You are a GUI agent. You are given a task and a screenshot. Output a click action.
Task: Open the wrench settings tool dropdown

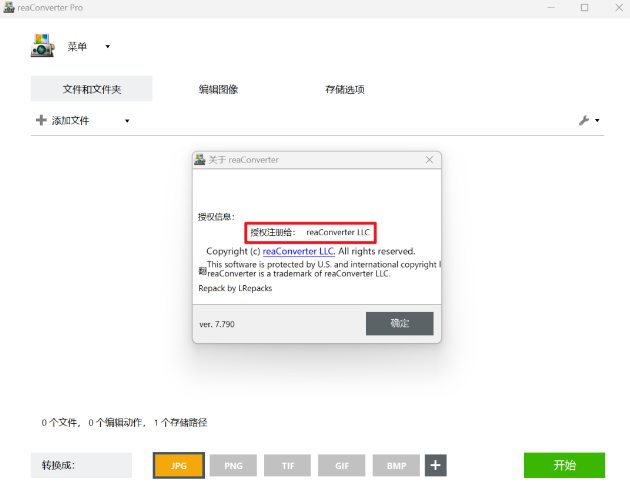(x=589, y=120)
